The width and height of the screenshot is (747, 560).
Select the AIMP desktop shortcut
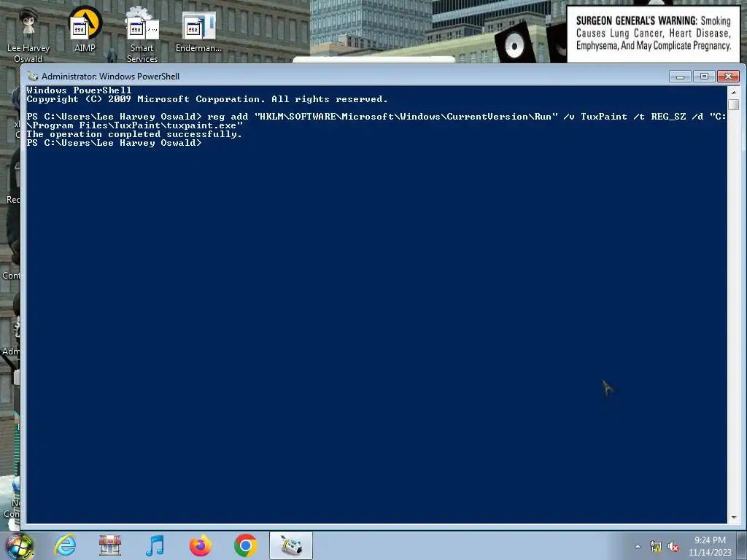(85, 29)
